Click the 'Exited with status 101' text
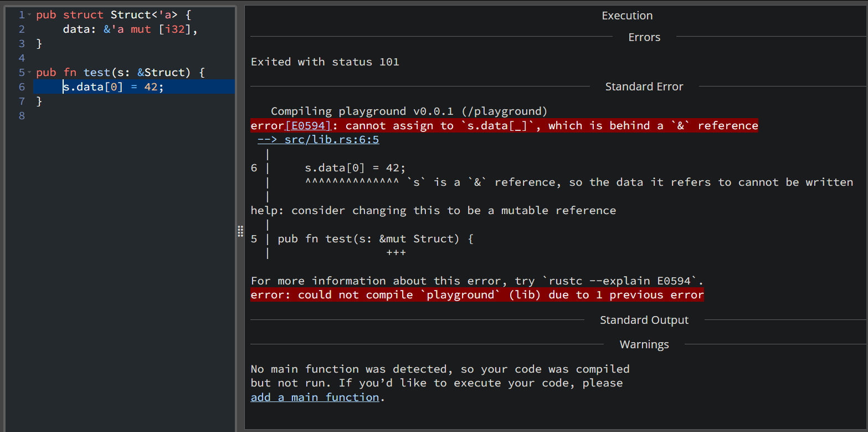Viewport: 868px width, 432px height. [325, 62]
